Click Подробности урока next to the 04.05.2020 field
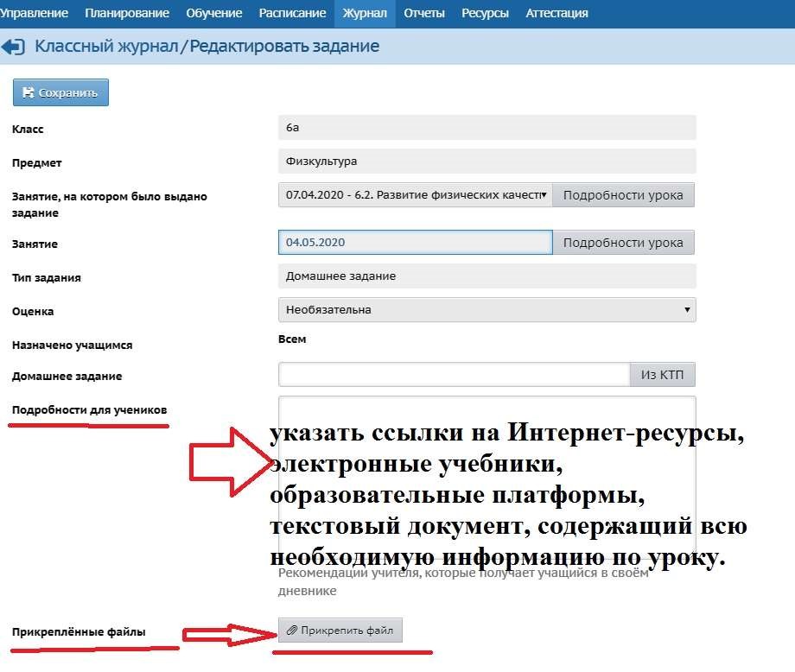 click(623, 243)
